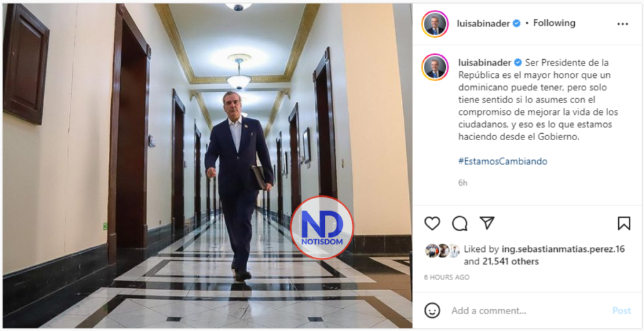Open the luisabinader username in the caption
Screen dimensions: 644x331
click(485, 63)
